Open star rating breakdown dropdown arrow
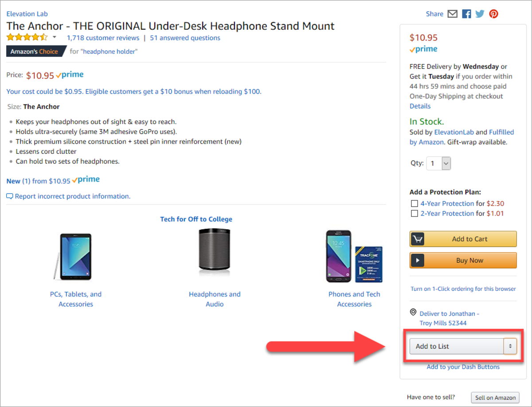 (55, 37)
